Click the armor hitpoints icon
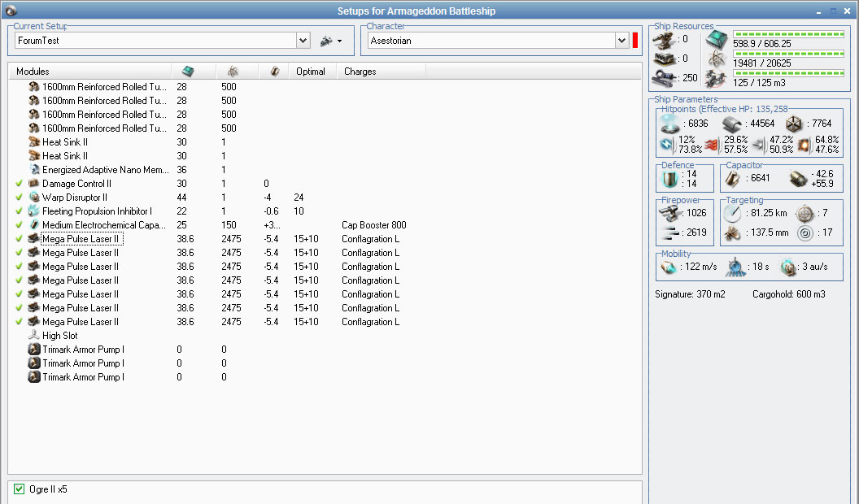859x504 pixels. [x=732, y=124]
